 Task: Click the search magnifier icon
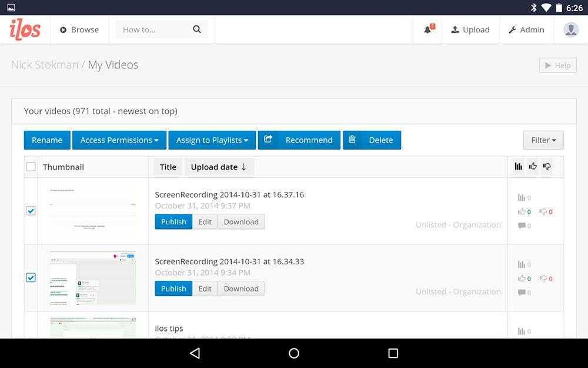click(197, 29)
